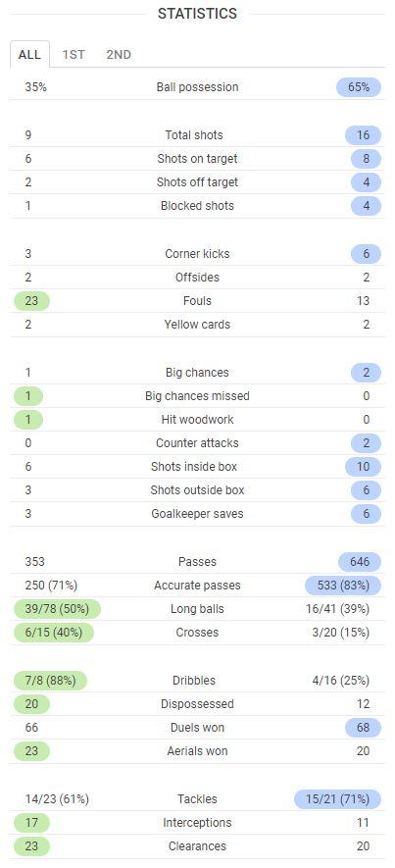This screenshot has height=868, width=395.
Task: Click the Duels won value 68
Action: (363, 728)
